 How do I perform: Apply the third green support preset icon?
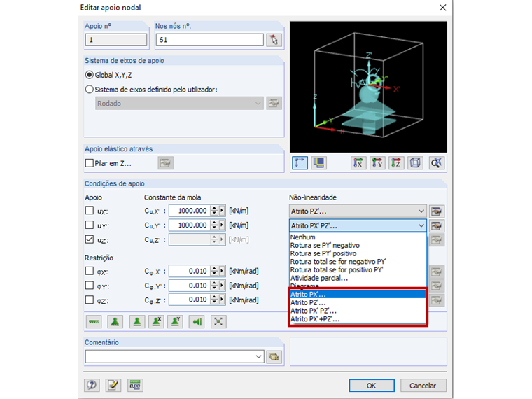[x=137, y=321]
